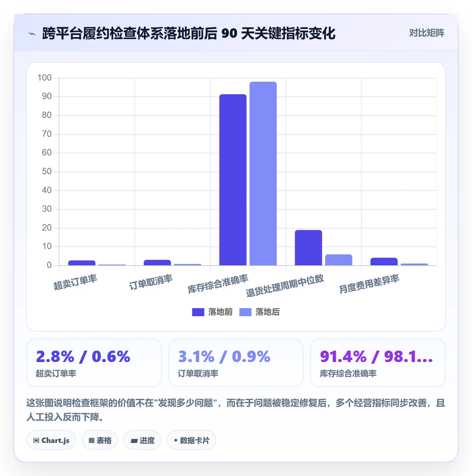Click the 落地后 bar for 库存综合准确率
The width and height of the screenshot is (472, 476).
coord(263,174)
